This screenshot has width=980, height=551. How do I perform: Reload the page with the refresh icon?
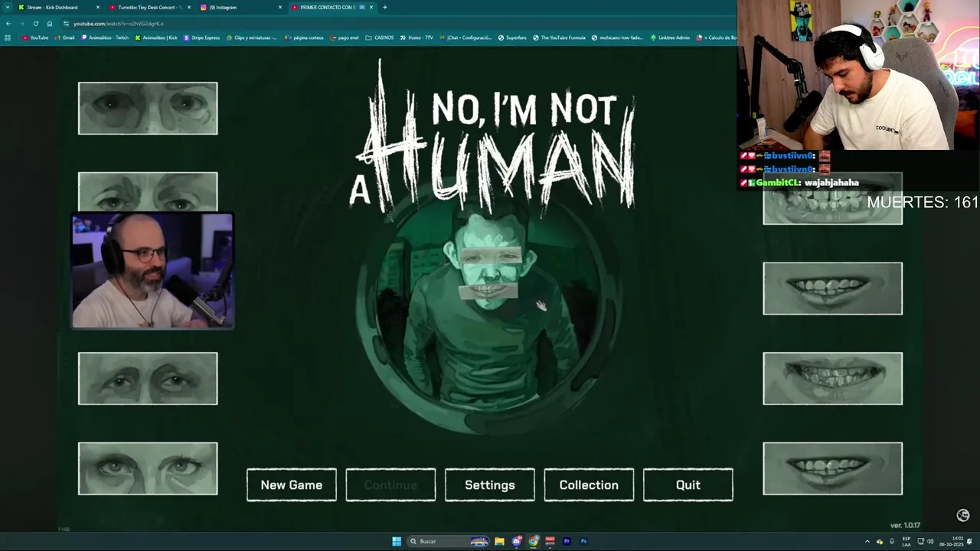pyautogui.click(x=35, y=24)
